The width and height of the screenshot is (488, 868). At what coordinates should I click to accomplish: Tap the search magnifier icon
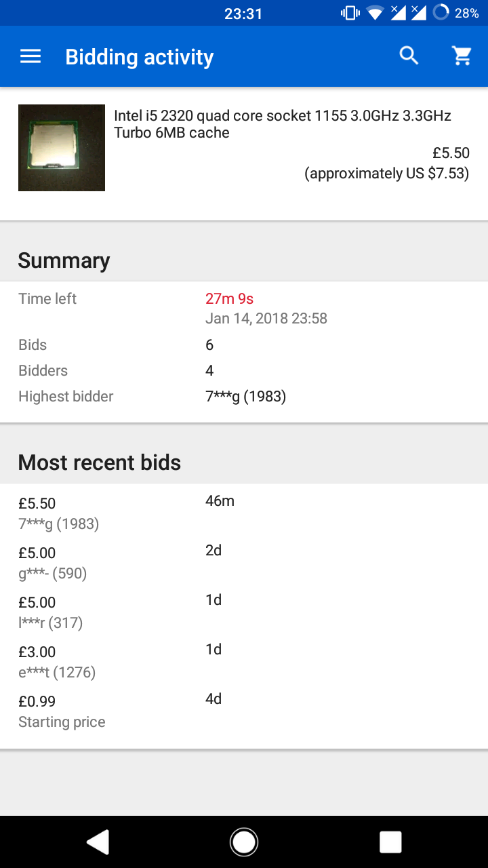click(409, 56)
